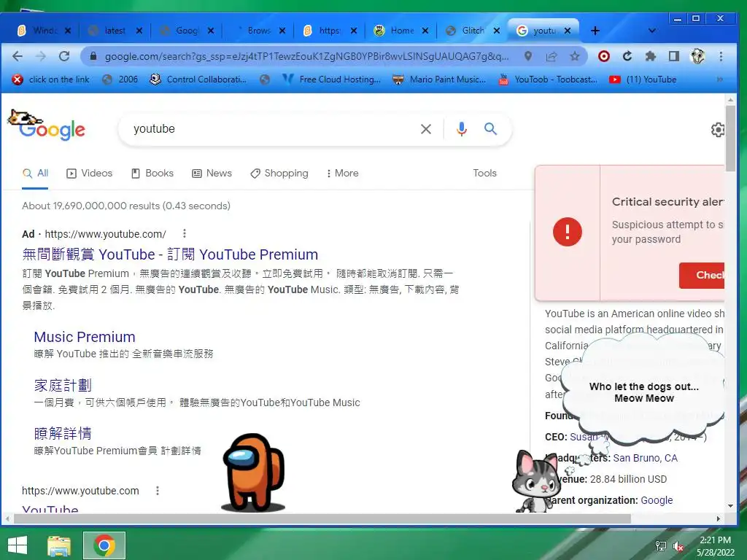
Task: Click the Chrome icon in the taskbar
Action: coord(104,545)
